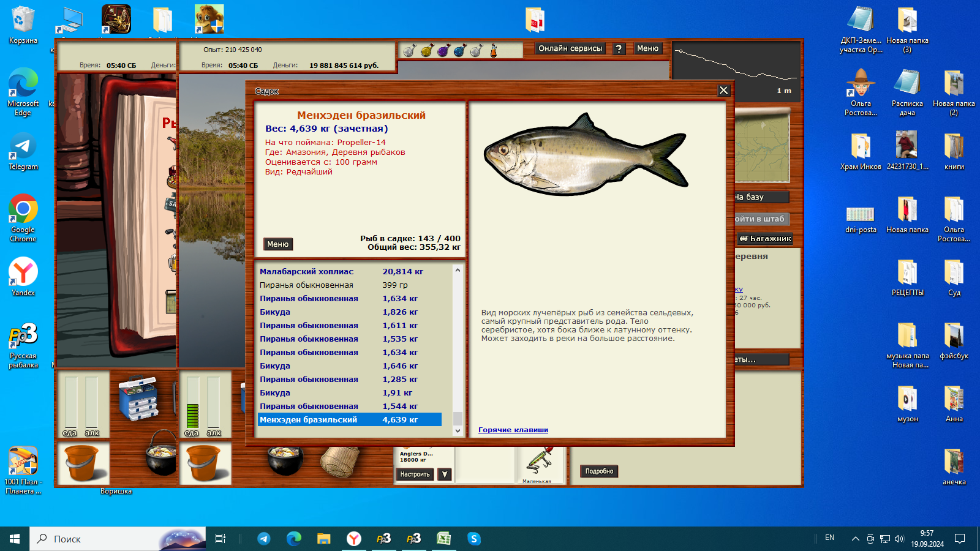980x551 pixels.
Task: Open Храм Инков desktop file
Action: point(861,152)
